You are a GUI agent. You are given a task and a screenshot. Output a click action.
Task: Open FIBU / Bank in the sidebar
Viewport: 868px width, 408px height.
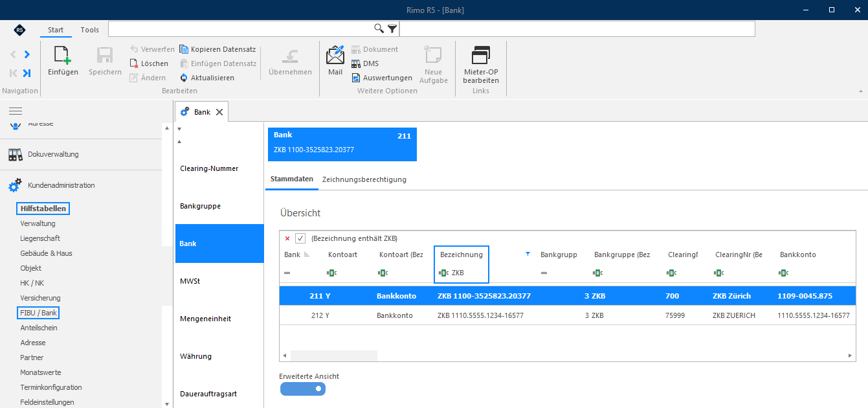coord(39,313)
